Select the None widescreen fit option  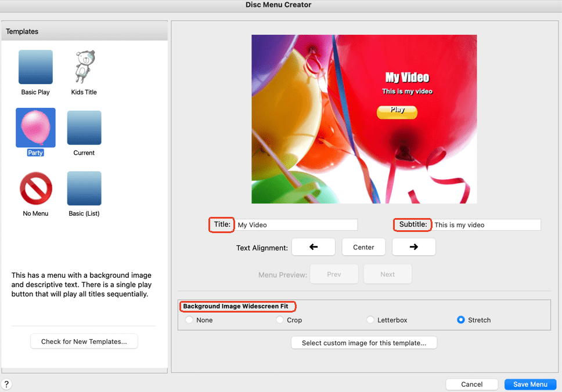pyautogui.click(x=189, y=320)
